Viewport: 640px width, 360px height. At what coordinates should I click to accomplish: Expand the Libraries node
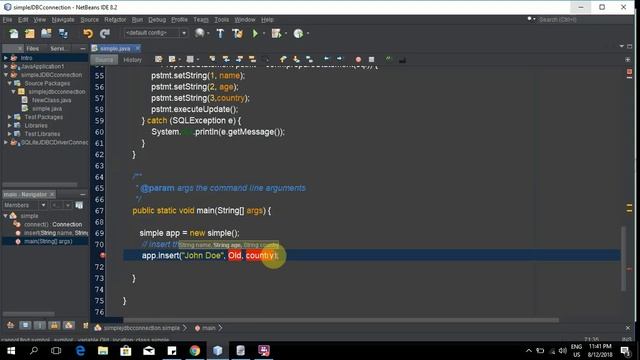tap(10, 126)
